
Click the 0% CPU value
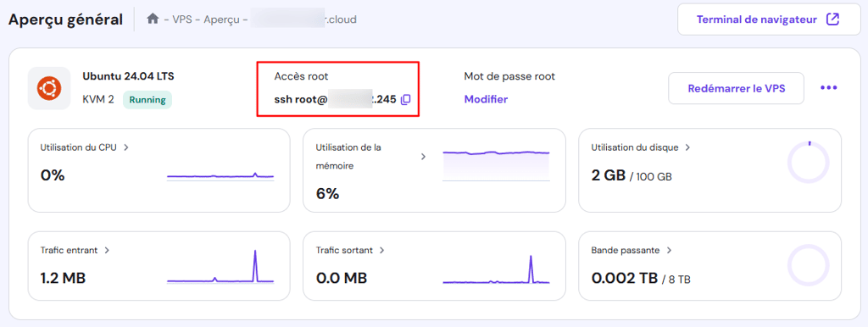coord(53,175)
